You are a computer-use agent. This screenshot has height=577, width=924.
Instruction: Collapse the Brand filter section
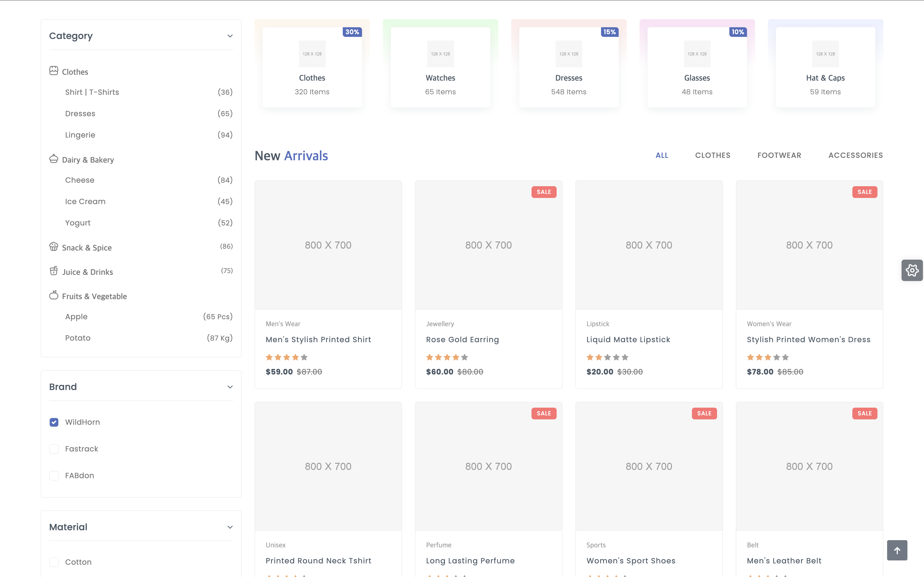pos(230,387)
